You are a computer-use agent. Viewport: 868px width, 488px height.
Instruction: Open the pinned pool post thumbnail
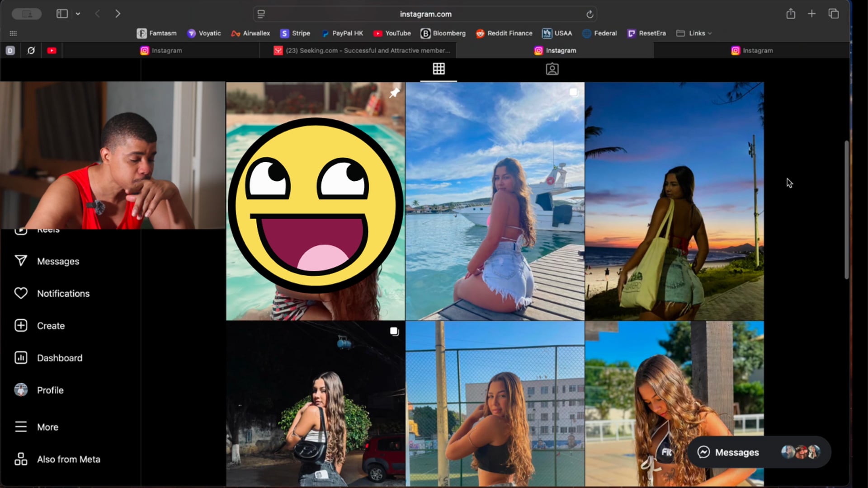tap(315, 201)
